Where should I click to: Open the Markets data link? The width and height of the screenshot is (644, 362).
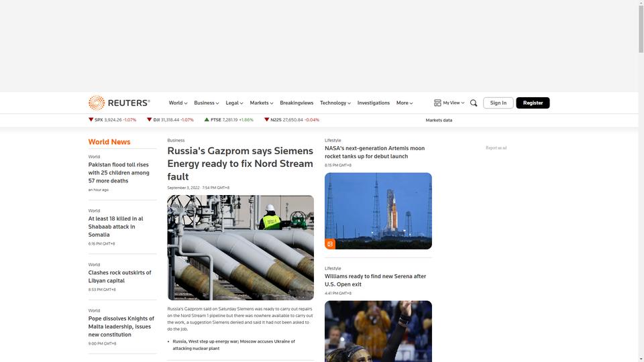[439, 120]
